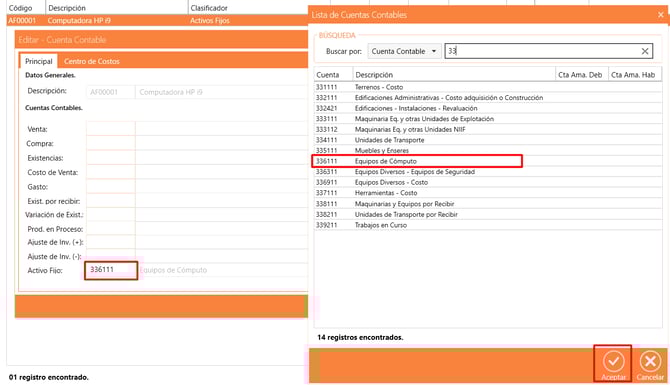Click the Venta account code field
Screen dimensions: 670x385
pos(111,129)
